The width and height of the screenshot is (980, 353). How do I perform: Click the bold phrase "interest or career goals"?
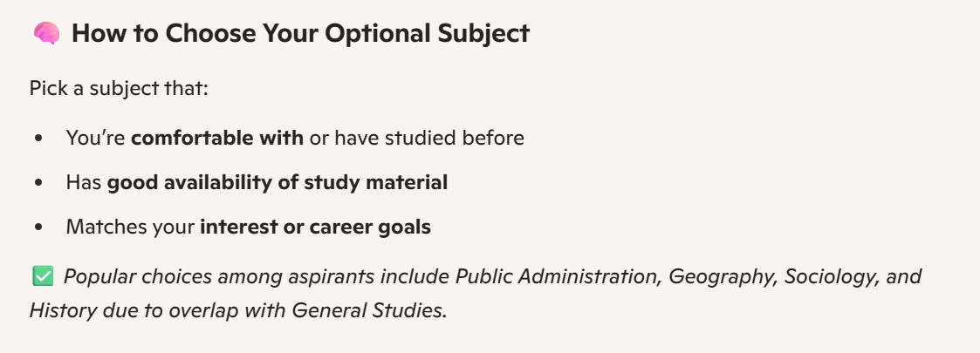315,228
